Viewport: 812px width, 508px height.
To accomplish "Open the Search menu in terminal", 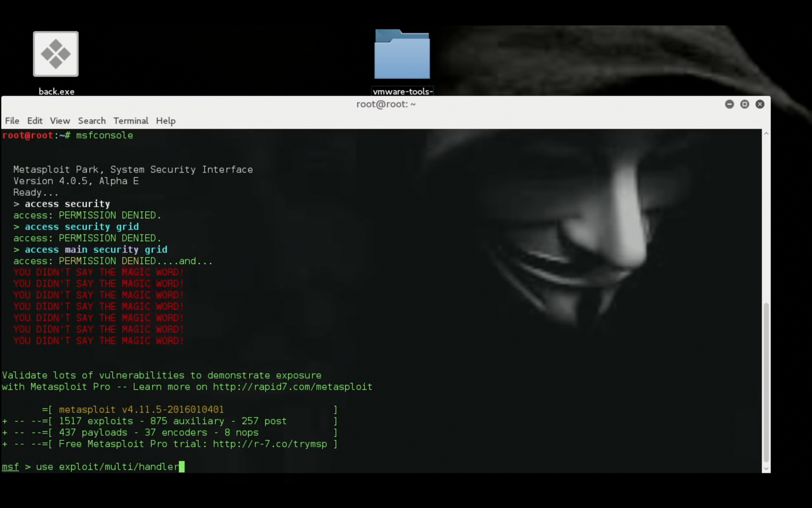I will (x=92, y=121).
